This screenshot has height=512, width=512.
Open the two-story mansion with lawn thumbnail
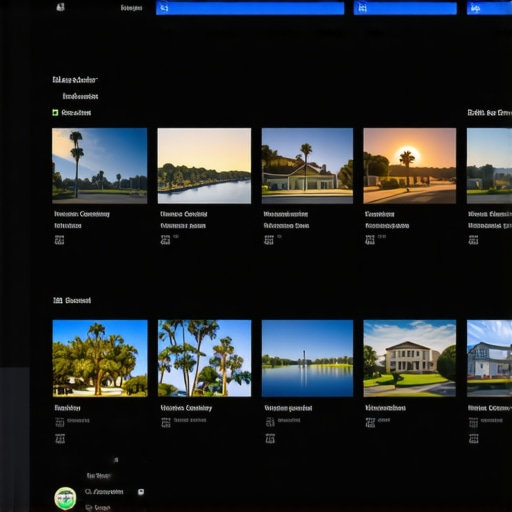(410, 358)
